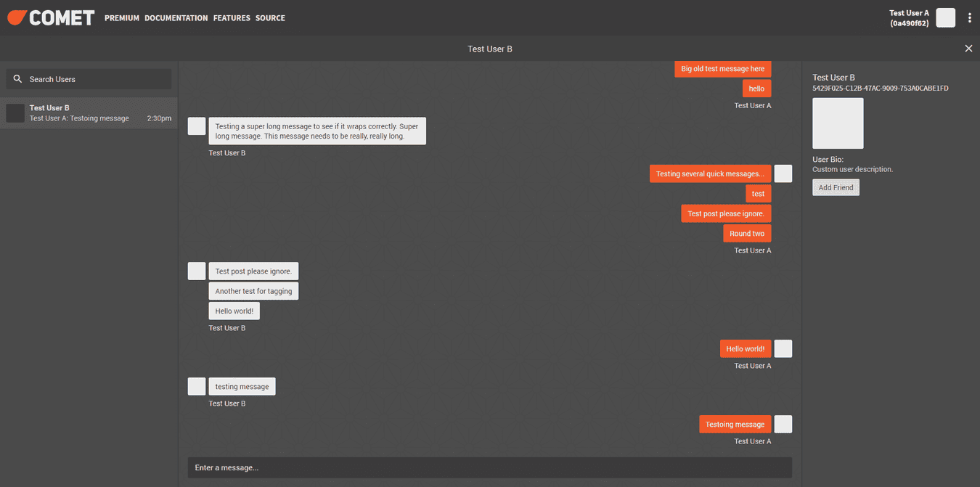980x487 pixels.
Task: Click the avatar beside 'Testing several quick messages...'
Action: pyautogui.click(x=783, y=173)
